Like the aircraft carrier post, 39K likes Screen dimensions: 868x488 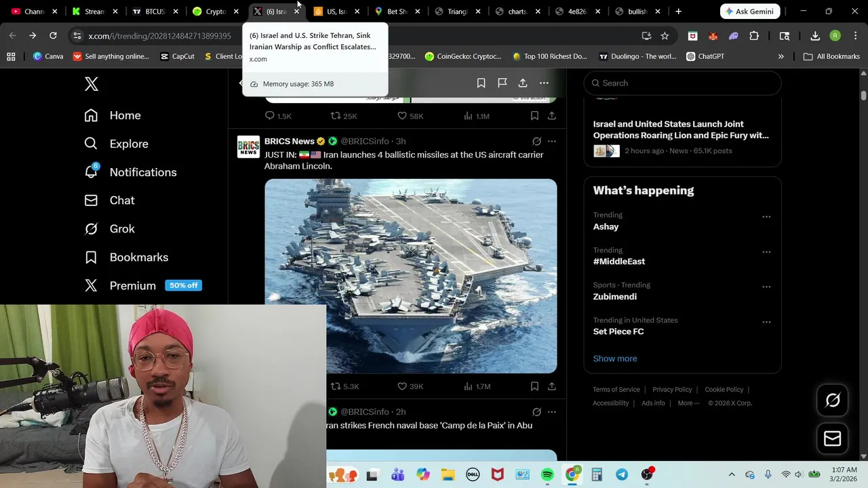point(410,386)
